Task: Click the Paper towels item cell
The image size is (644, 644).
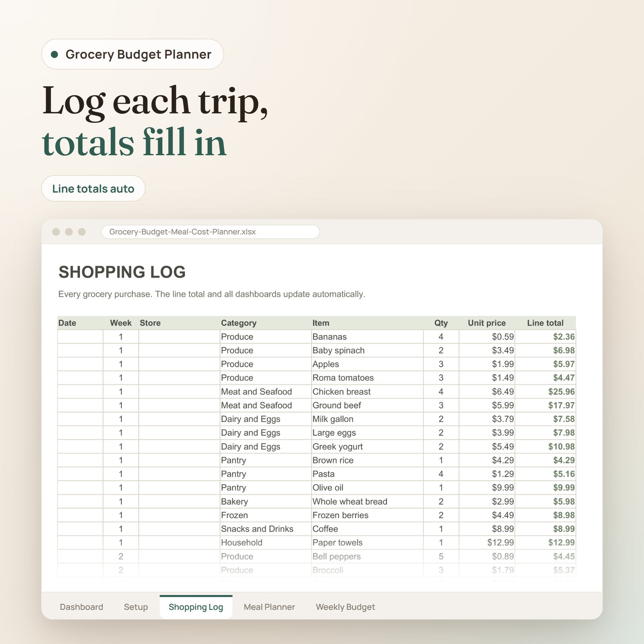Action: tap(367, 543)
